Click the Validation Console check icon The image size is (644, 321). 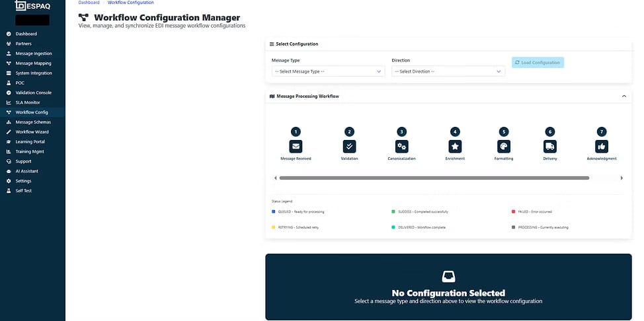click(9, 92)
